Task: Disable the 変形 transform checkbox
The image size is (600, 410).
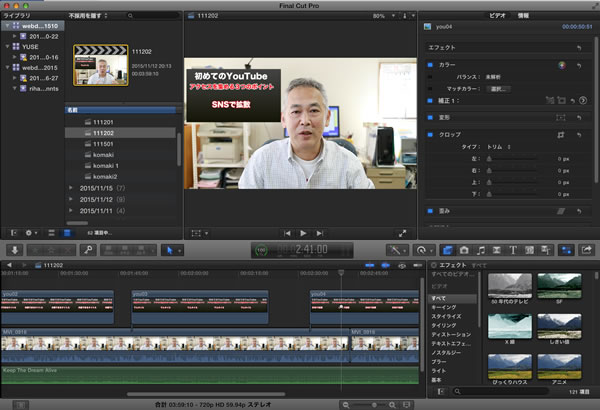Action: [x=430, y=118]
